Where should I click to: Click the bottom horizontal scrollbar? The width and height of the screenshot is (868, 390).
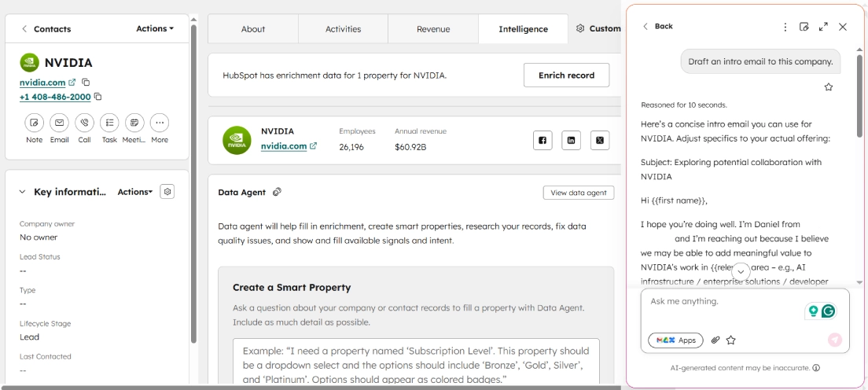click(x=310, y=387)
